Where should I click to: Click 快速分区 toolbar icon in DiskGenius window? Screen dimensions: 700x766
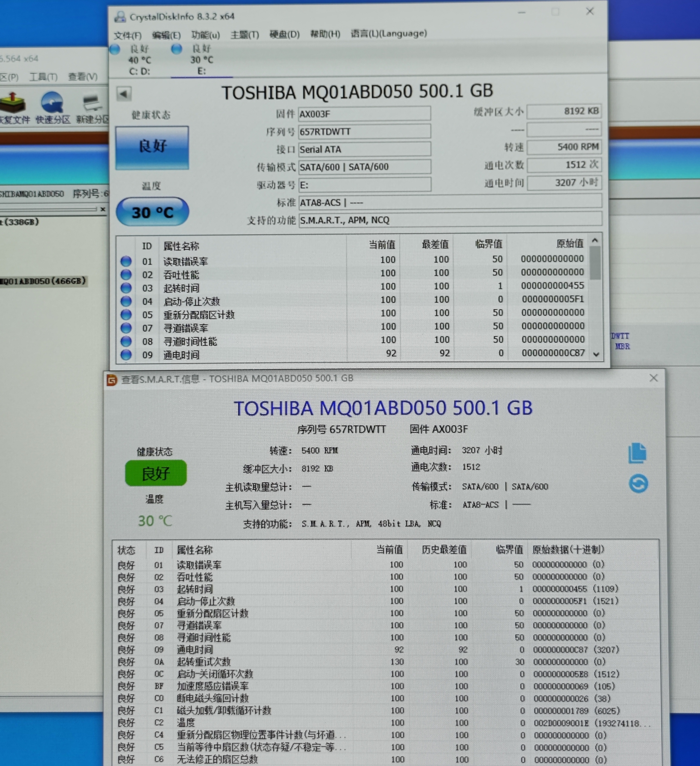point(53,107)
